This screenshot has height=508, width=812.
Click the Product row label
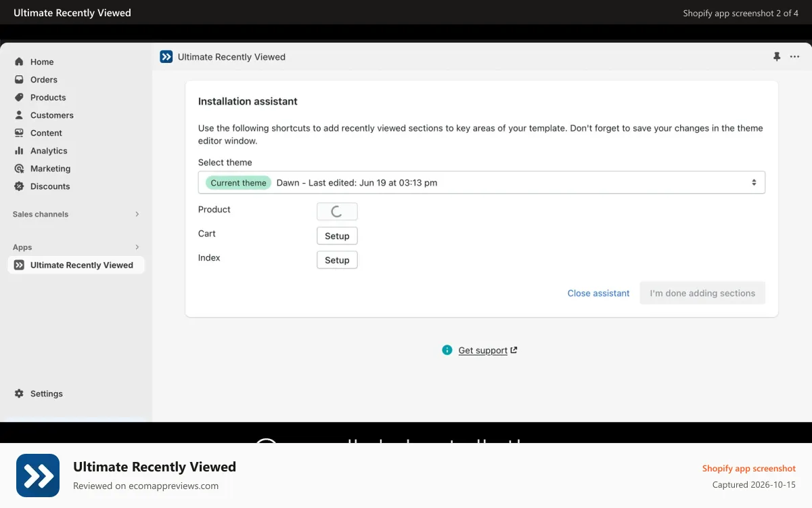coord(215,209)
